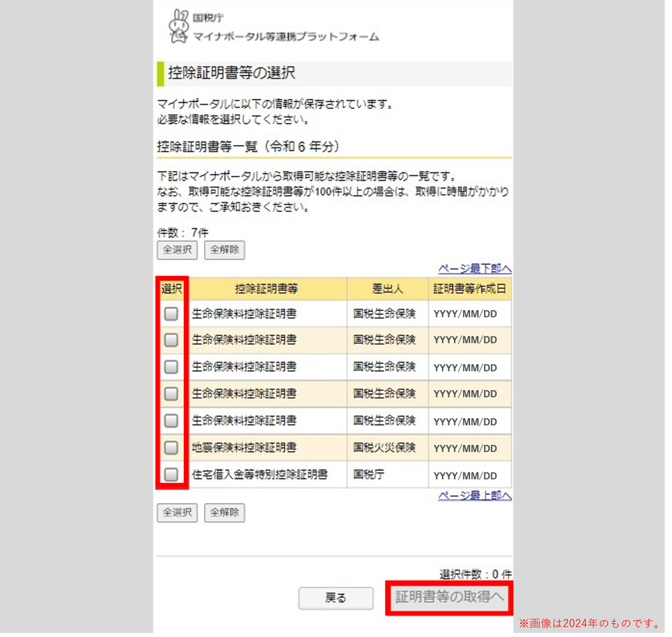Screen dimensions: 672x637
Task: Check the fifth 生命保険料控除証明書 checkbox
Action: click(171, 421)
